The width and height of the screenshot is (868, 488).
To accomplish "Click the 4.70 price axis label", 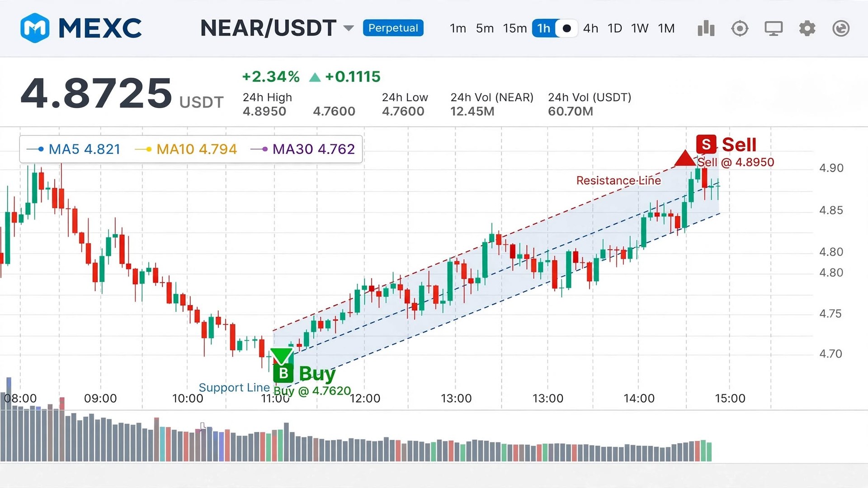I will point(830,353).
